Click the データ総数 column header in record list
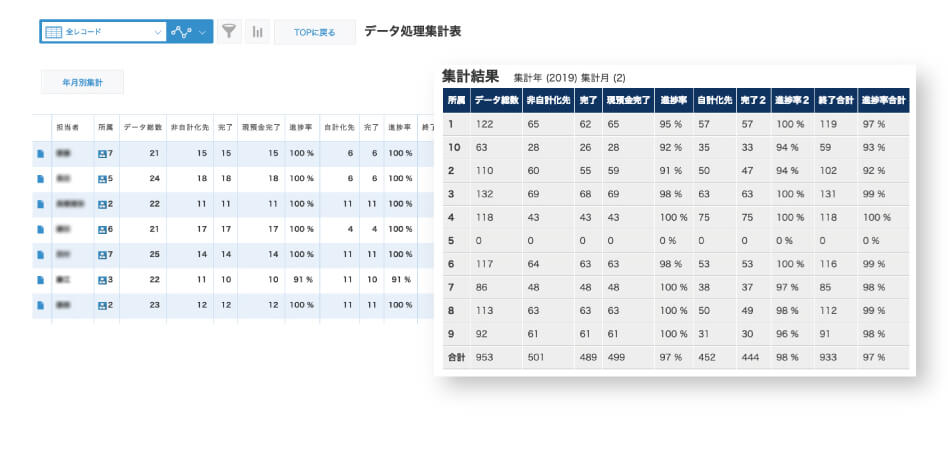The width and height of the screenshot is (948, 469). [x=143, y=128]
